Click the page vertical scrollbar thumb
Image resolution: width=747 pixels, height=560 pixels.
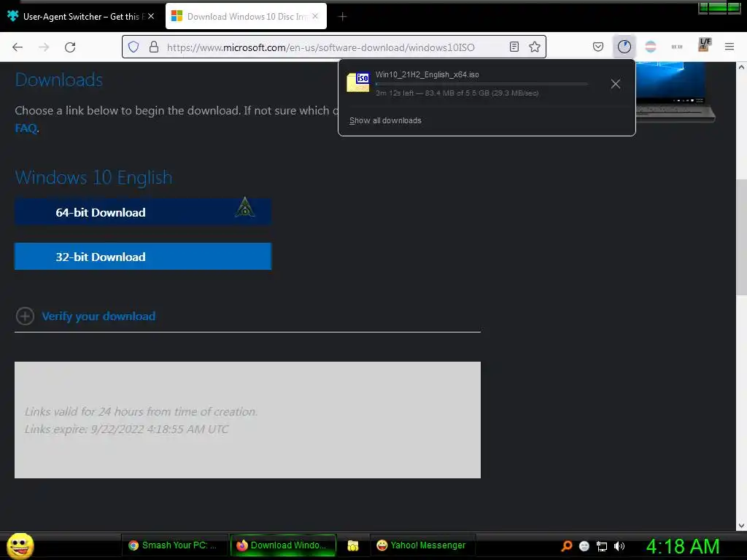pyautogui.click(x=741, y=237)
